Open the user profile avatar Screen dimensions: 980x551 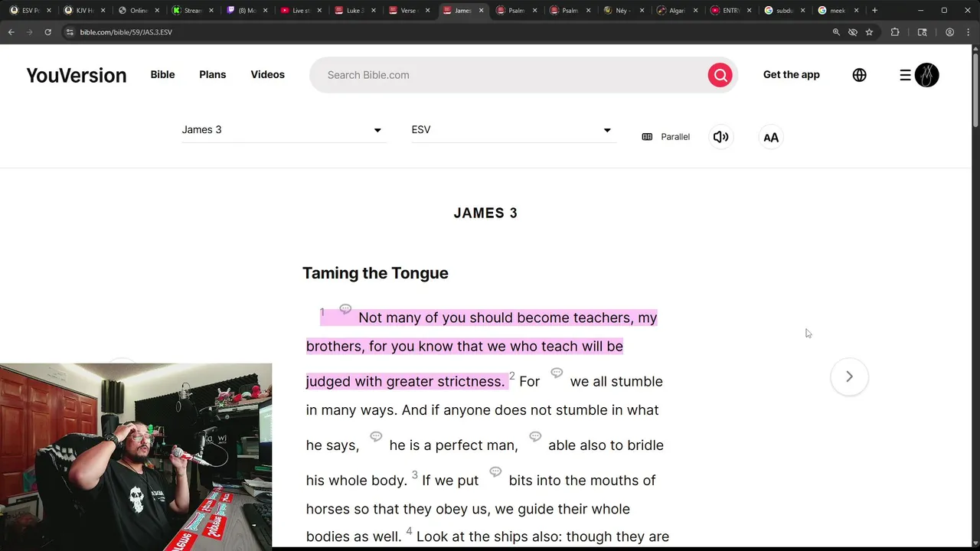926,75
